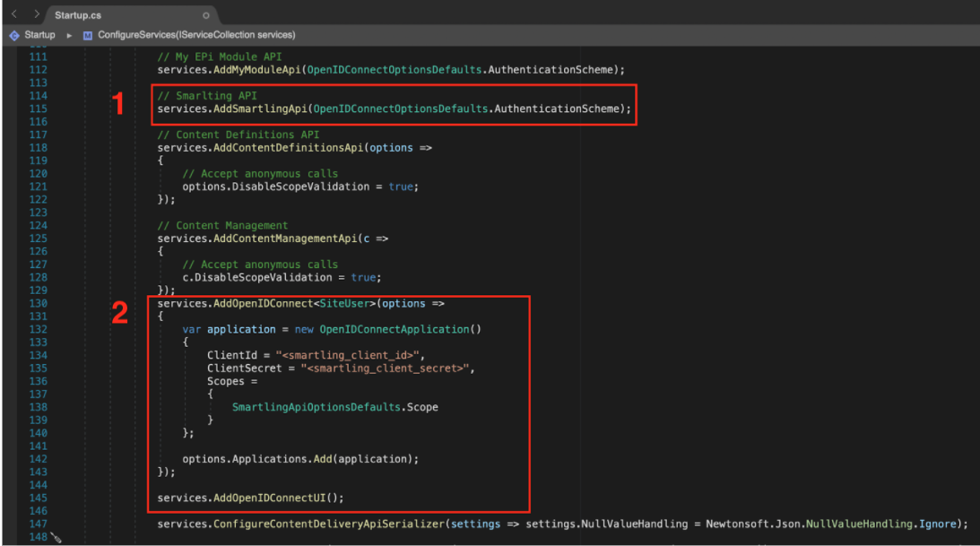Click 'Scopes =' on line 136
Screen dimensions: 980x546
pyautogui.click(x=232, y=382)
